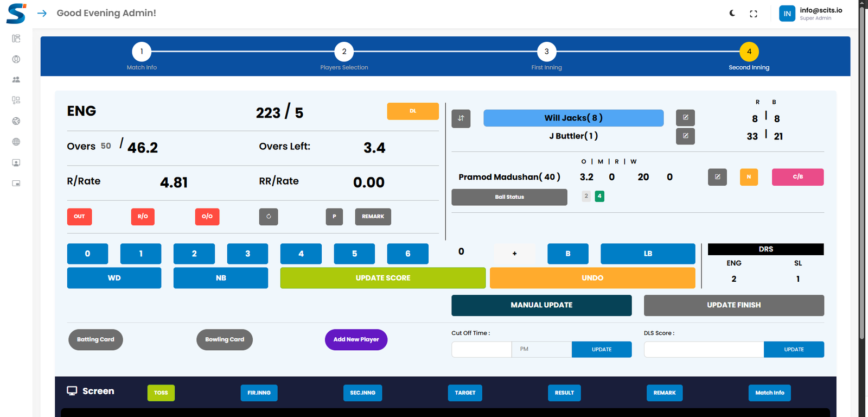Open the globe icon in sidebar
The width and height of the screenshot is (868, 417).
[16, 142]
